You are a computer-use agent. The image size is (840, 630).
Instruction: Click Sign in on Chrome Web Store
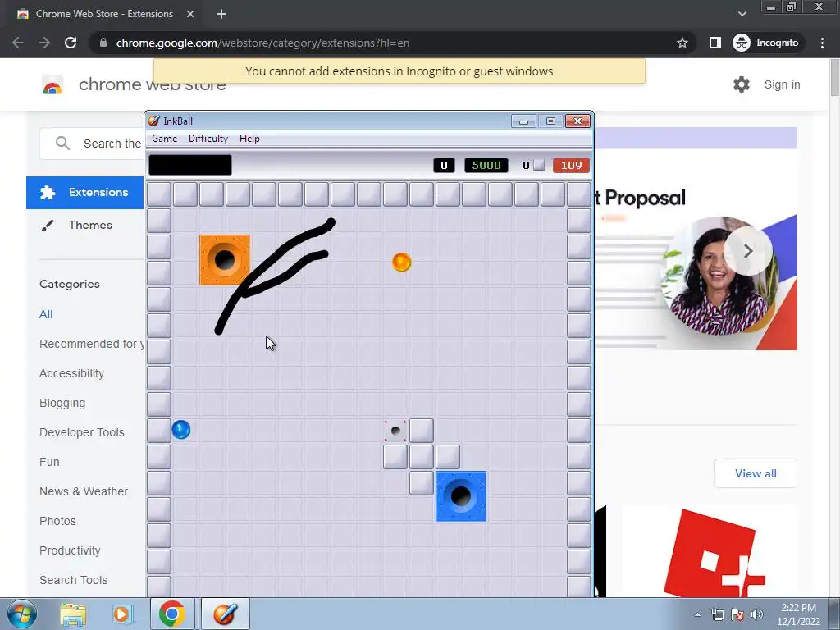[x=782, y=84]
